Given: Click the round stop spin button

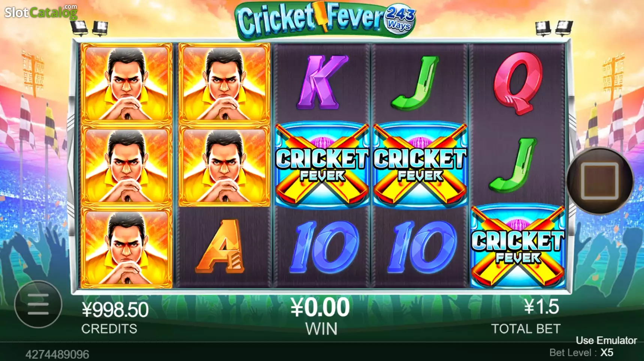Looking at the screenshot, I should (x=599, y=181).
